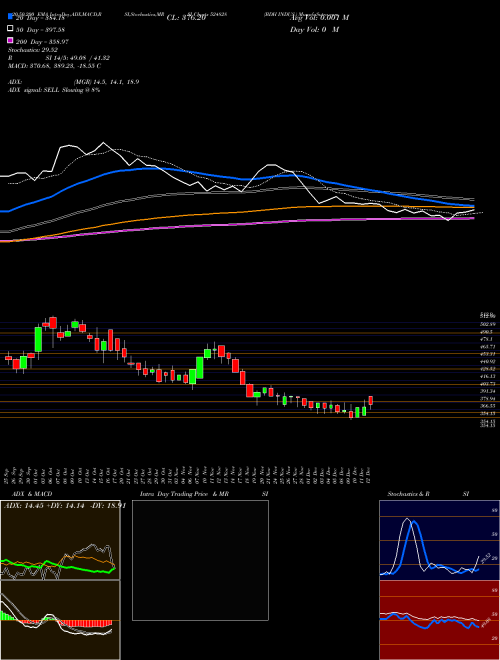Click the magenta 200 Day EMA legend swatch

pyautogui.click(x=10, y=41)
